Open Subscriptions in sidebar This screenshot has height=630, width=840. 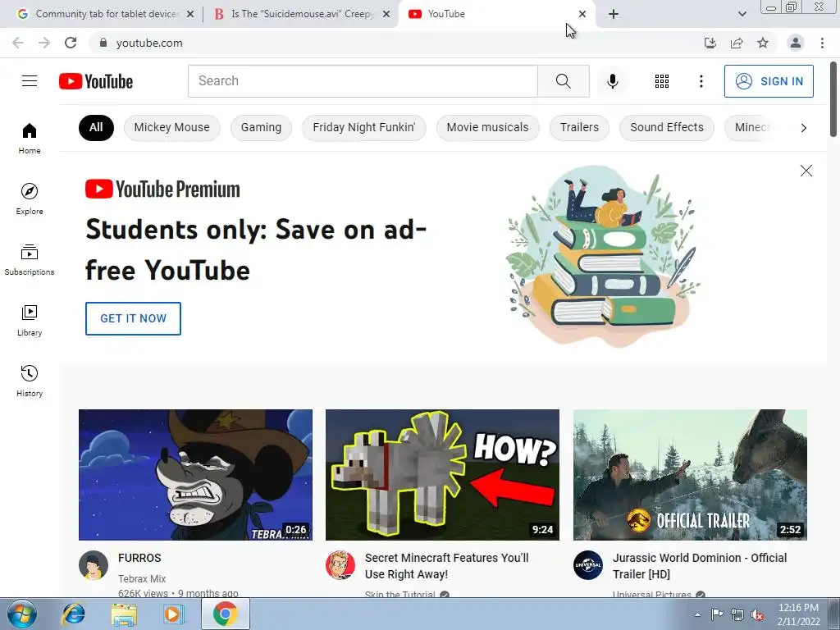[30, 259]
